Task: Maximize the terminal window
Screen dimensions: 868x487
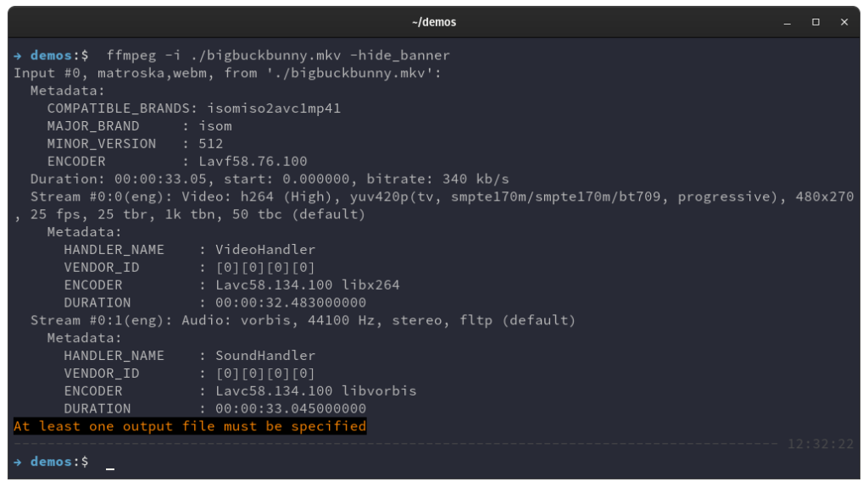Action: point(815,22)
